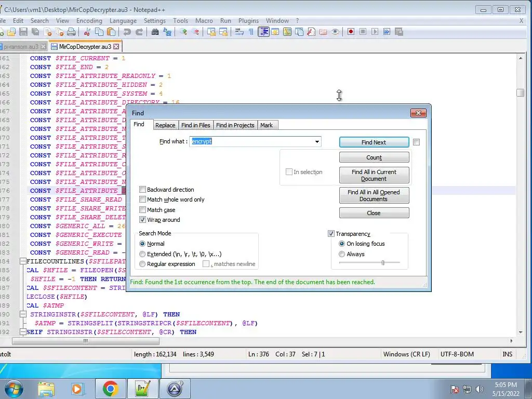This screenshot has width=532, height=399.
Task: Open the Plugins menu
Action: click(x=248, y=21)
